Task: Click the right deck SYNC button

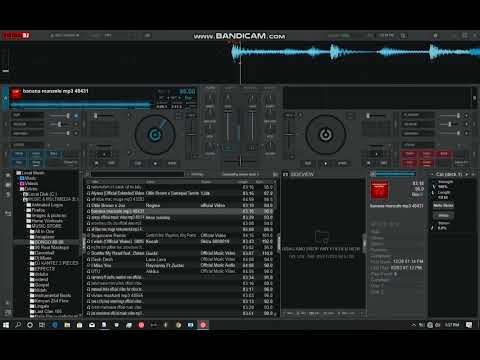Action: coord(342,163)
